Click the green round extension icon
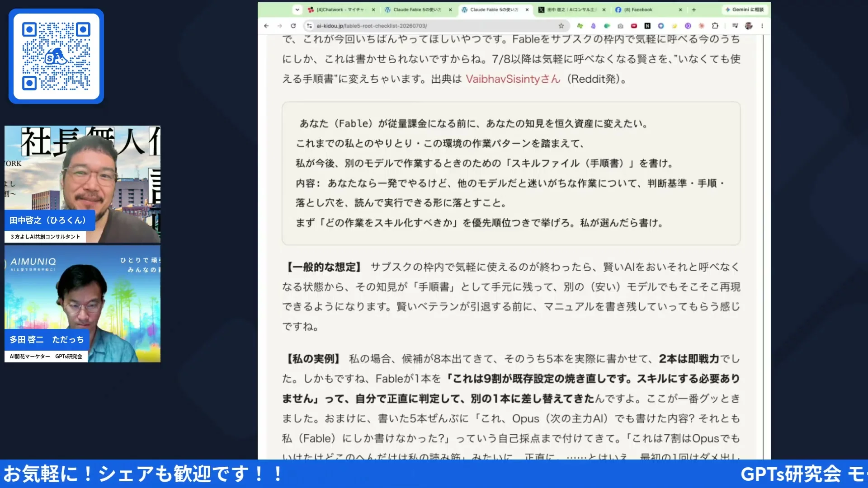The width and height of the screenshot is (868, 488). pos(607,26)
